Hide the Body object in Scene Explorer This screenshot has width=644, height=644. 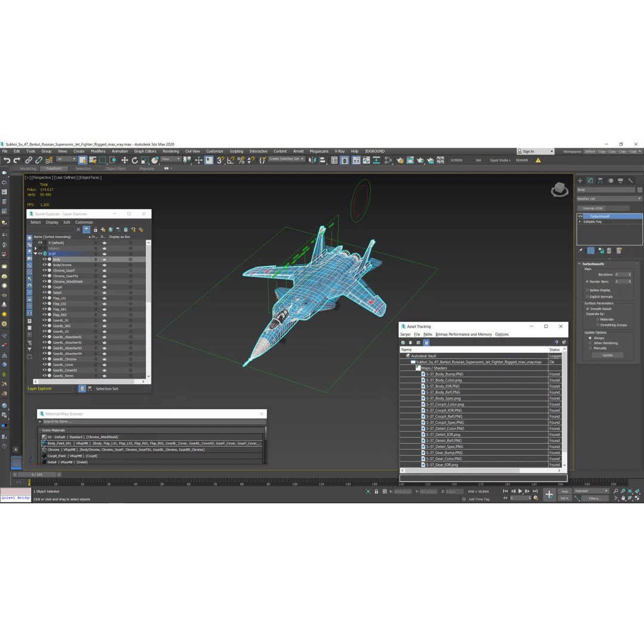tap(44, 259)
